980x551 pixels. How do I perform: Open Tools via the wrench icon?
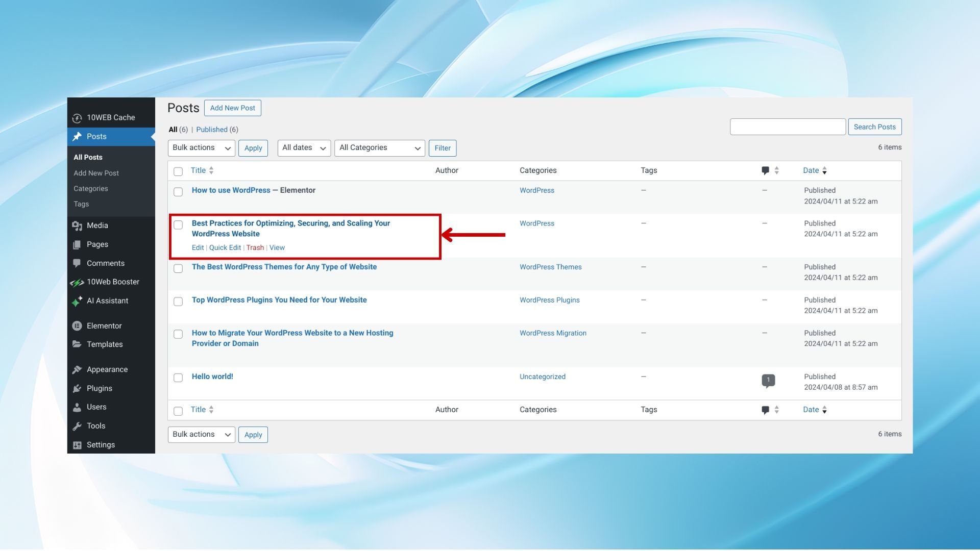[78, 426]
